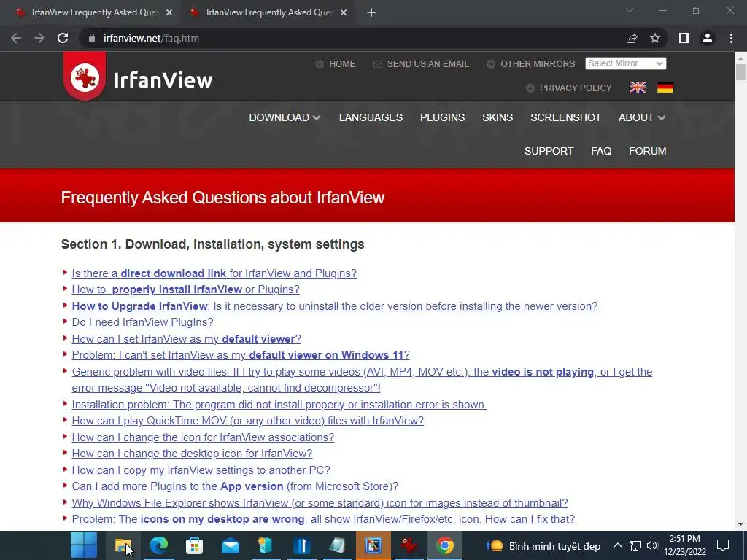Switch to the English UK flag language

pos(638,87)
